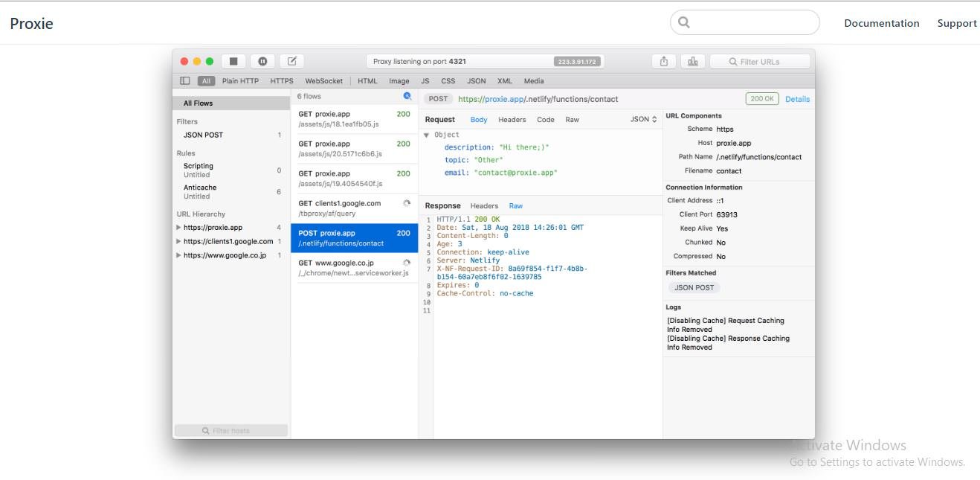The width and height of the screenshot is (980, 480).
Task: Open the Documentation link
Action: pyautogui.click(x=882, y=23)
